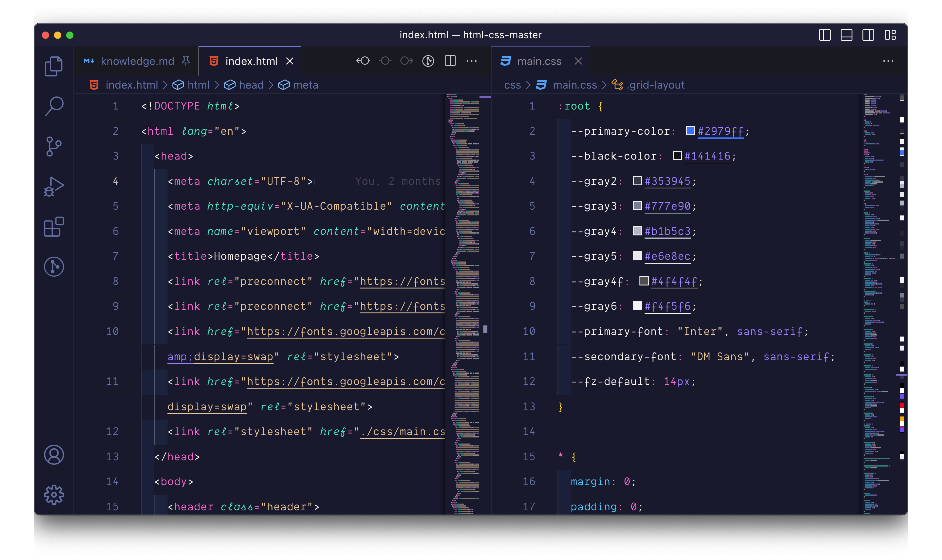Open the Customize Layout control

coord(891,35)
